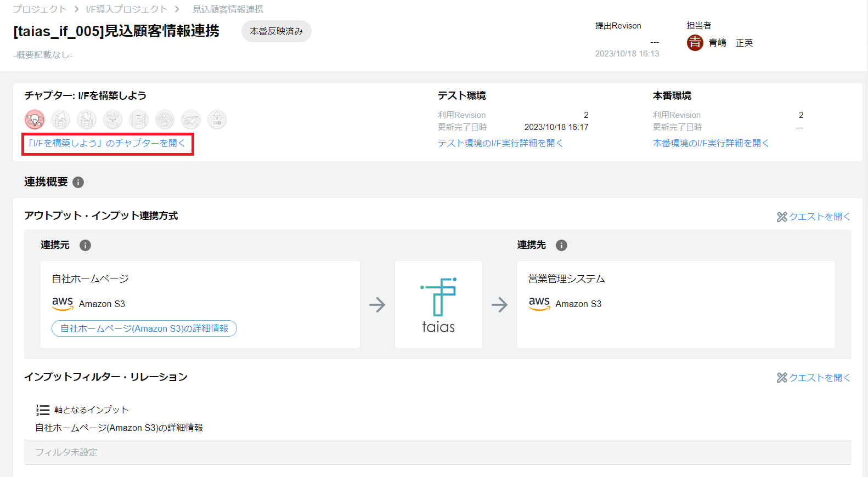Viewport: 868px width, 477px height.
Task: Click the フィルタ未設定 row
Action: (438, 452)
